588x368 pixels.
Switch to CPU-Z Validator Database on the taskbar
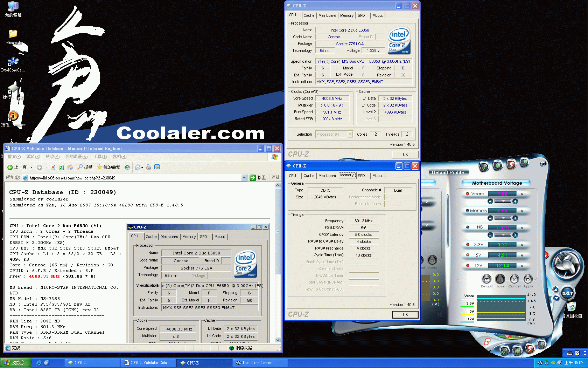click(x=148, y=363)
